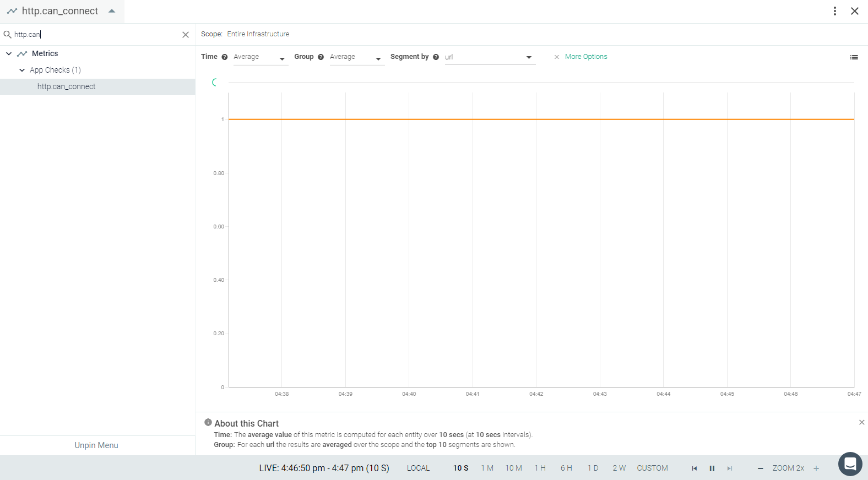Select the http.can_connect metric row

pos(97,87)
